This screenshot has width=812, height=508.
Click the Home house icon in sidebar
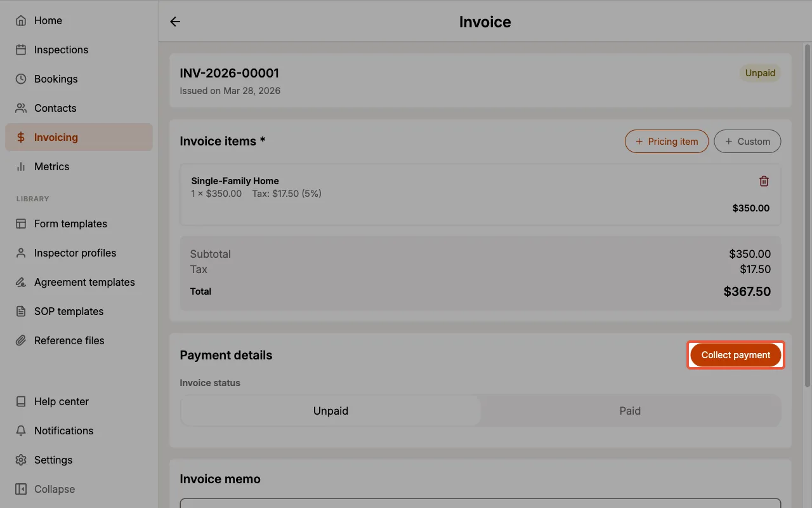click(x=21, y=20)
